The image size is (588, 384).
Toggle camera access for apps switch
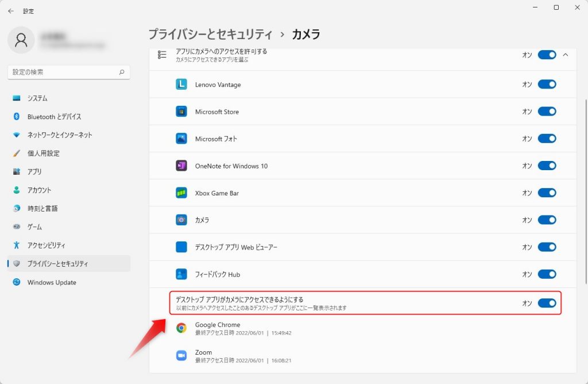547,55
